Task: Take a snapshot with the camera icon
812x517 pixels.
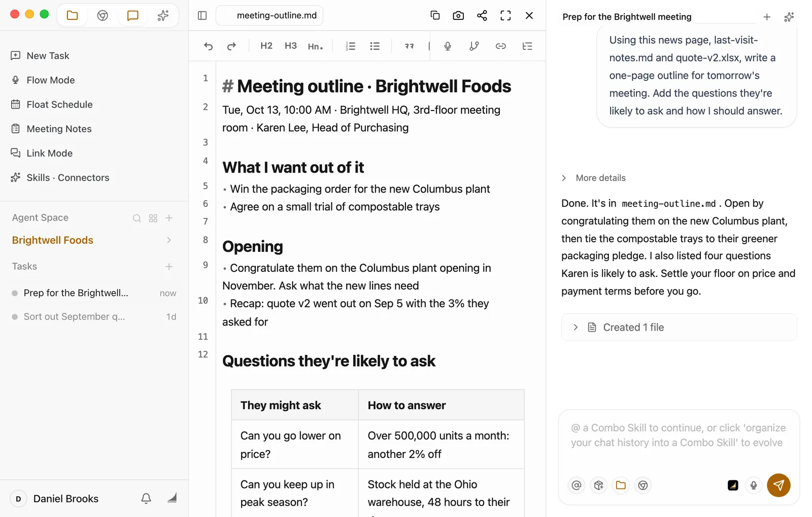Action: (458, 15)
